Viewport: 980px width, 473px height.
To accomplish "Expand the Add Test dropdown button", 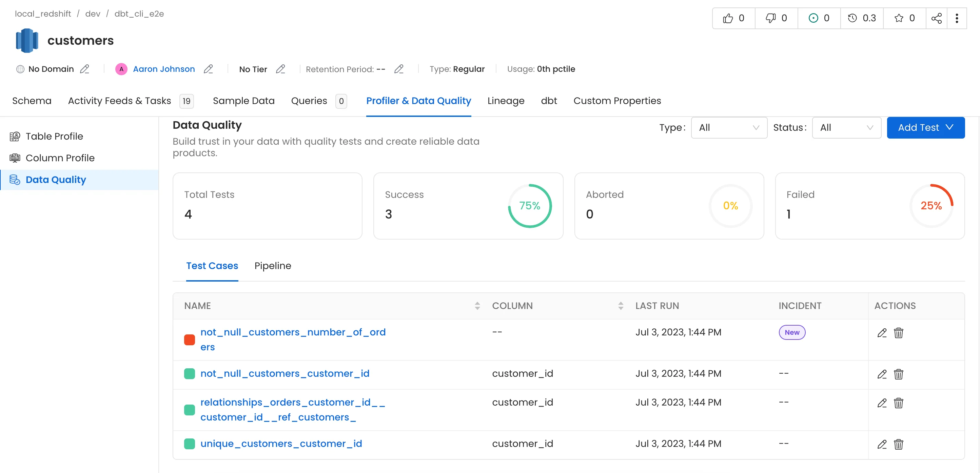I will click(x=926, y=127).
